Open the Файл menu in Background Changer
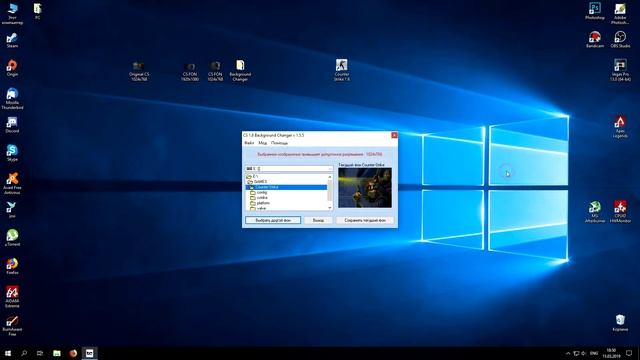This screenshot has height=360, width=640. pos(249,143)
